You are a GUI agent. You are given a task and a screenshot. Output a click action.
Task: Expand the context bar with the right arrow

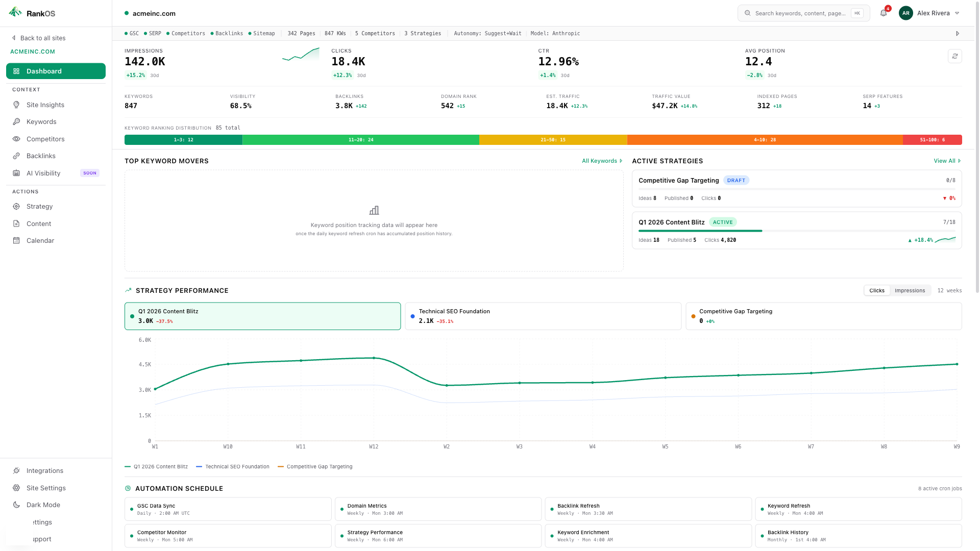point(958,33)
